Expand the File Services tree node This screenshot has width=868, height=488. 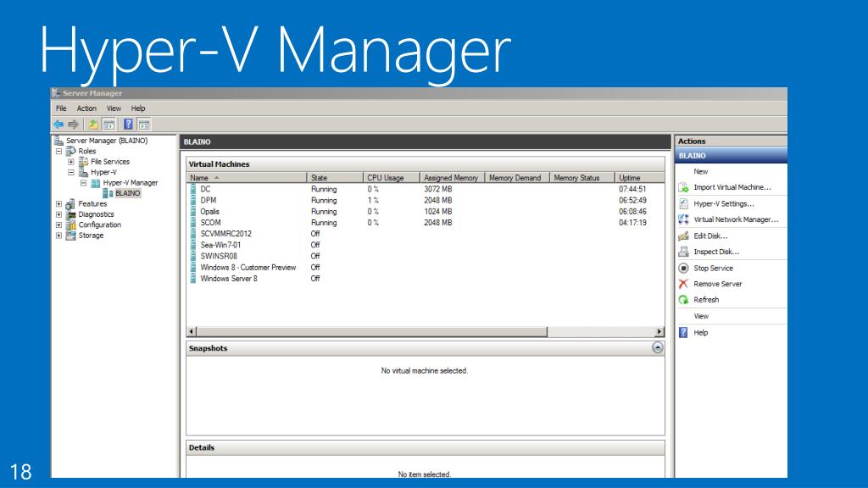tap(71, 162)
